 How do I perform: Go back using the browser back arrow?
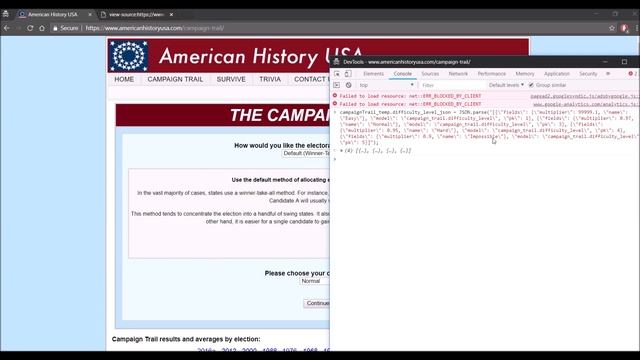click(x=7, y=28)
